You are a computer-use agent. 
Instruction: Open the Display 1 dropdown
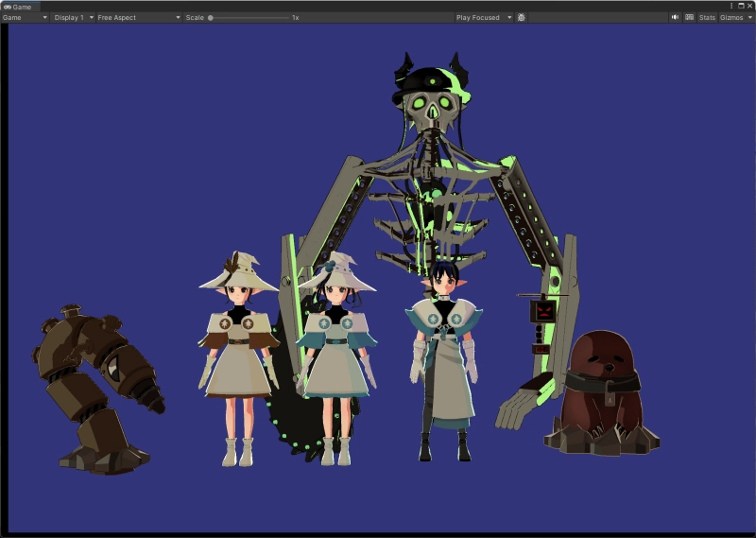(72, 17)
